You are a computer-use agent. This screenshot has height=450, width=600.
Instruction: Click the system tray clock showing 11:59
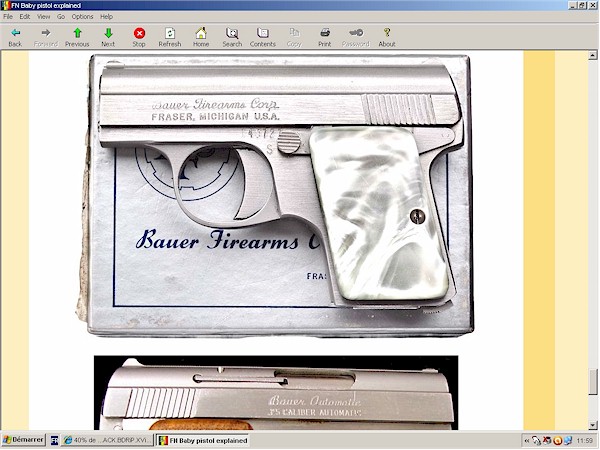click(x=585, y=441)
